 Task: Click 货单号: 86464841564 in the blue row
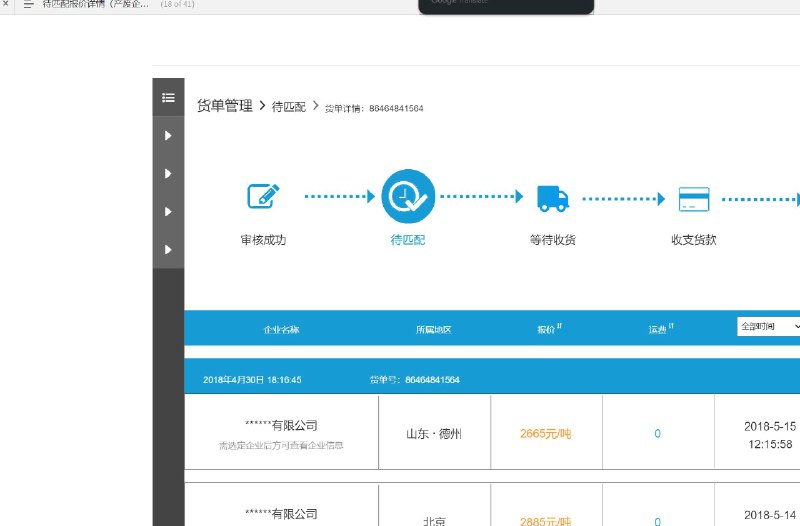coord(415,380)
